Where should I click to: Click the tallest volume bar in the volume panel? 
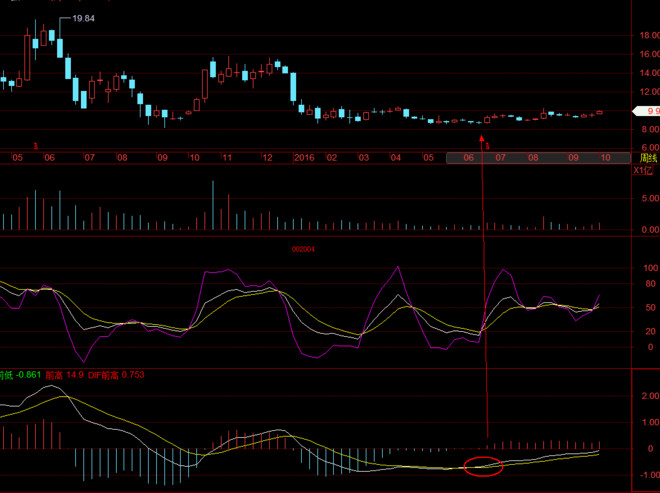pos(213,206)
